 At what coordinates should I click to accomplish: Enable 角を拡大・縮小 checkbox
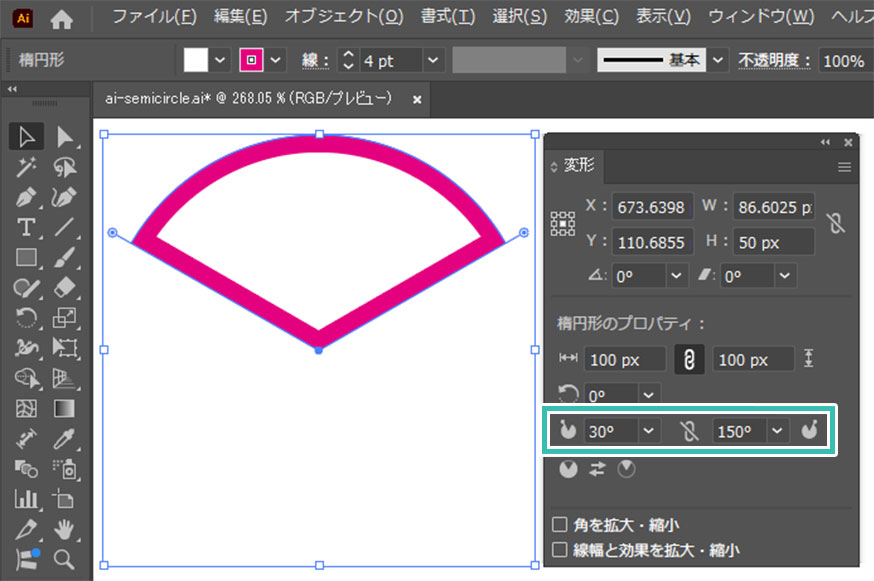(560, 525)
